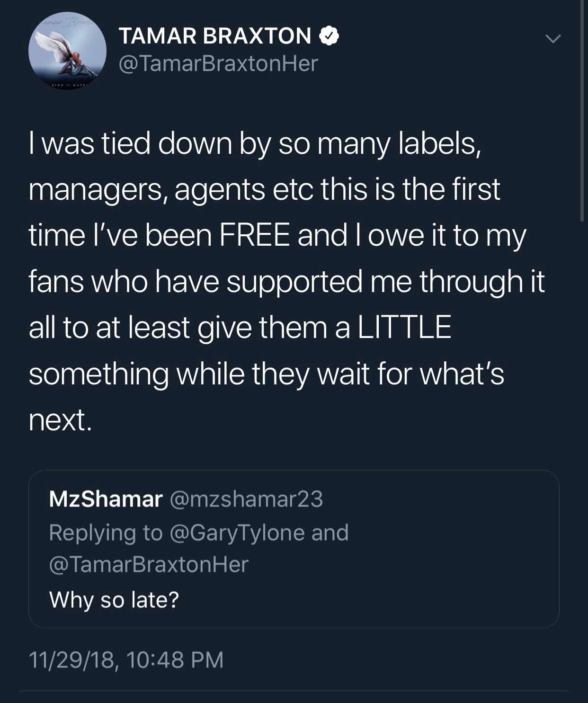Open the @mzshamar23 handle
Viewport: 588px width, 703px height.
tap(246, 499)
